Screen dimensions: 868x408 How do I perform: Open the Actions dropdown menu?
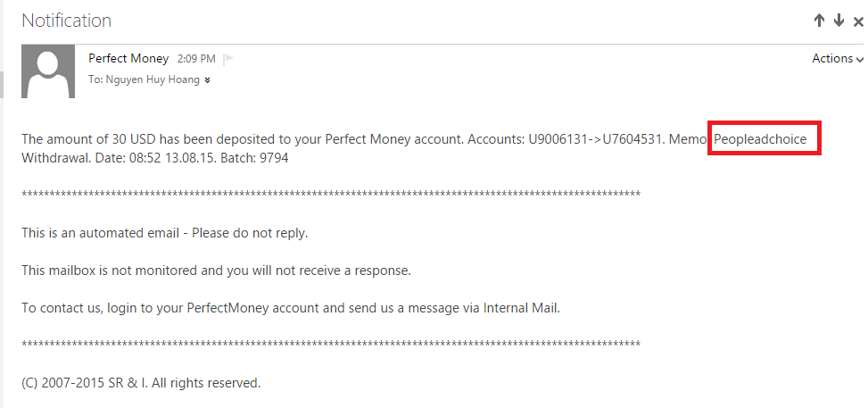[x=837, y=59]
